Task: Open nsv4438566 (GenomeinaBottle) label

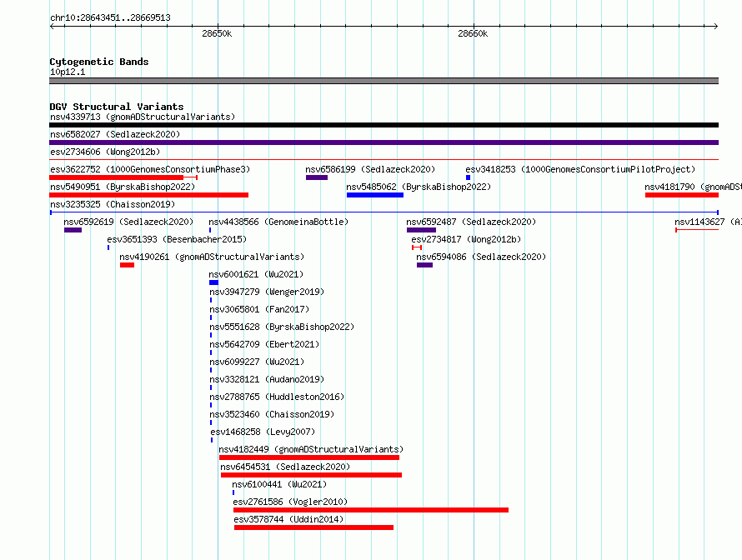Action: tap(278, 222)
